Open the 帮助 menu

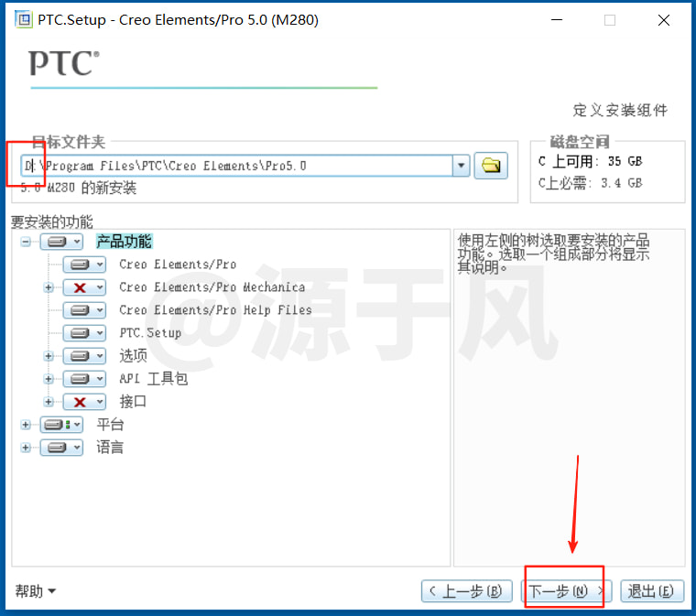click(36, 591)
